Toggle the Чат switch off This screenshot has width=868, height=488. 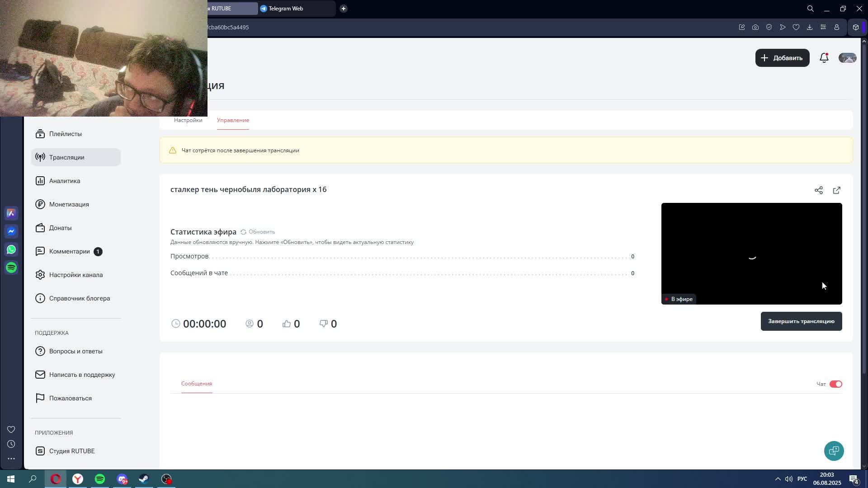point(835,384)
